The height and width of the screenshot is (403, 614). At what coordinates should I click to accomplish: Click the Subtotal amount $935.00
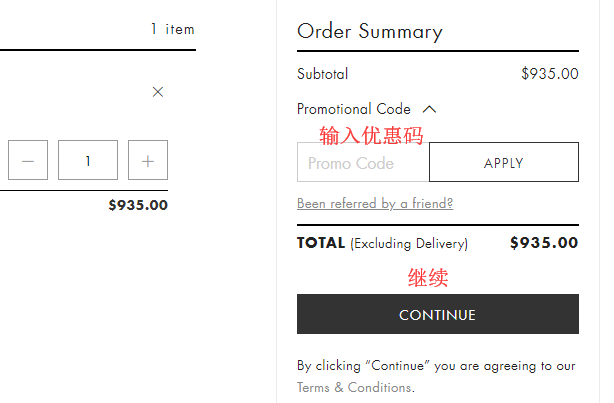[x=549, y=73]
